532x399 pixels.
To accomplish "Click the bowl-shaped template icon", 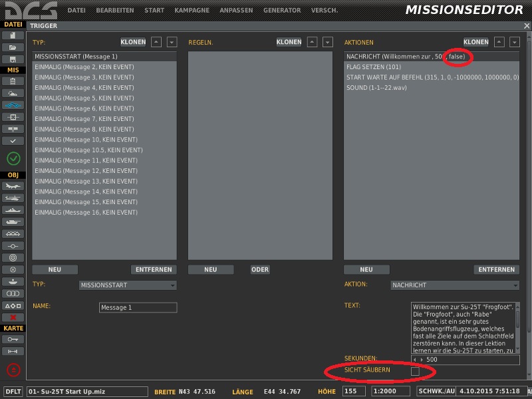I will click(x=13, y=281).
